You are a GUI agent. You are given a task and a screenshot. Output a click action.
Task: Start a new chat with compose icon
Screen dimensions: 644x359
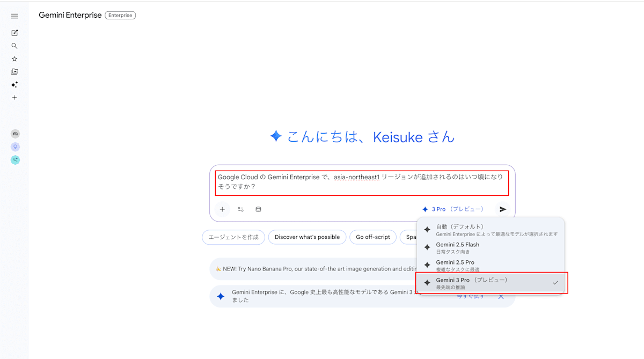point(14,33)
